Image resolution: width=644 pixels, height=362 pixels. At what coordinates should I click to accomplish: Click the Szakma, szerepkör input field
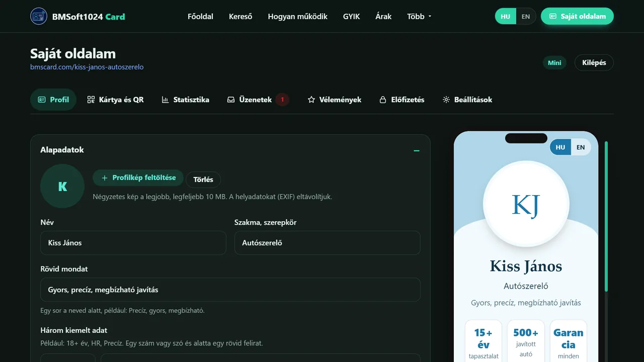[x=328, y=243]
